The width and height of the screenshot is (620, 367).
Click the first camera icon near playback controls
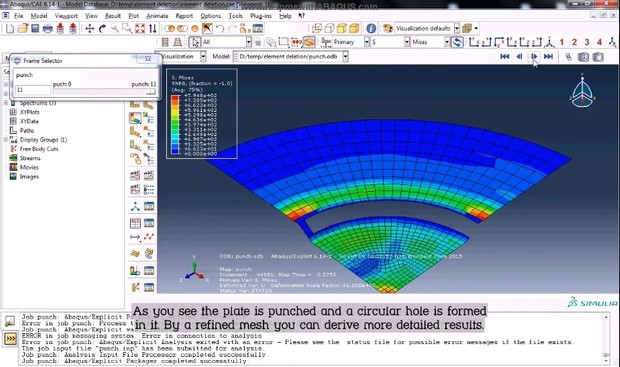[x=583, y=57]
